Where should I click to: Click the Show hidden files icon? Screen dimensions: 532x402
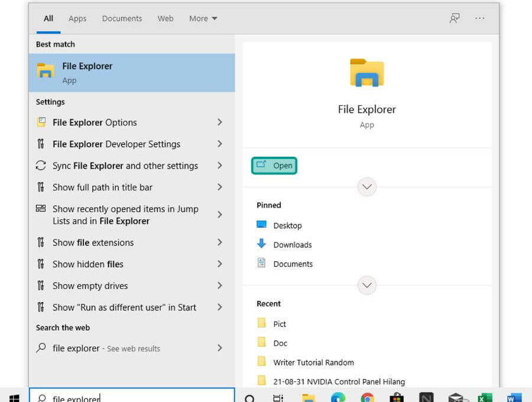(x=41, y=264)
